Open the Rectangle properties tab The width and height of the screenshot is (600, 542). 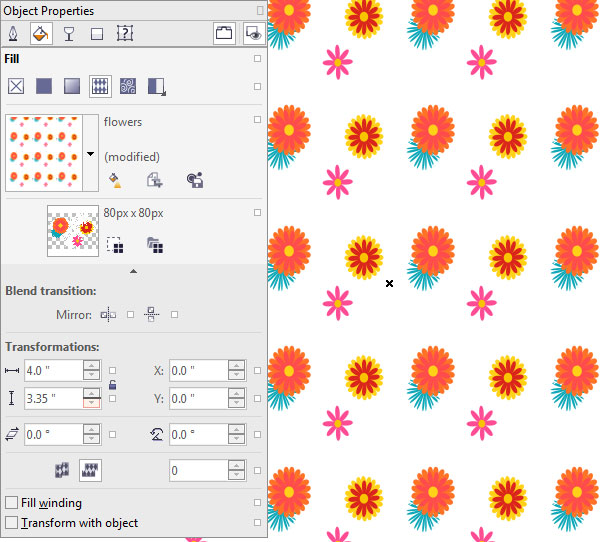click(x=97, y=34)
